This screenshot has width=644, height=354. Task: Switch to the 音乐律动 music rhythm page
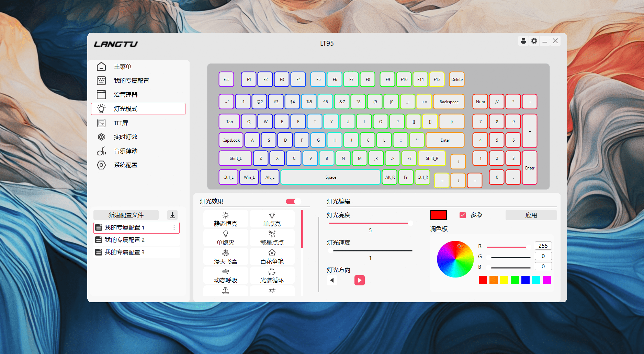(126, 151)
